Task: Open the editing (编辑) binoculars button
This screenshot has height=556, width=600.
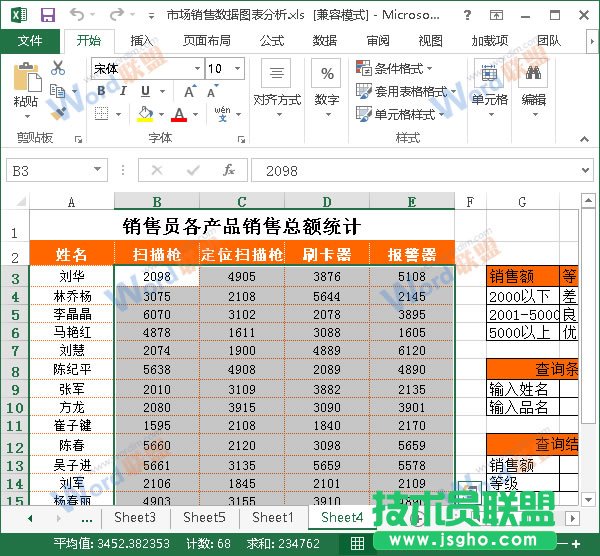Action: click(x=533, y=88)
